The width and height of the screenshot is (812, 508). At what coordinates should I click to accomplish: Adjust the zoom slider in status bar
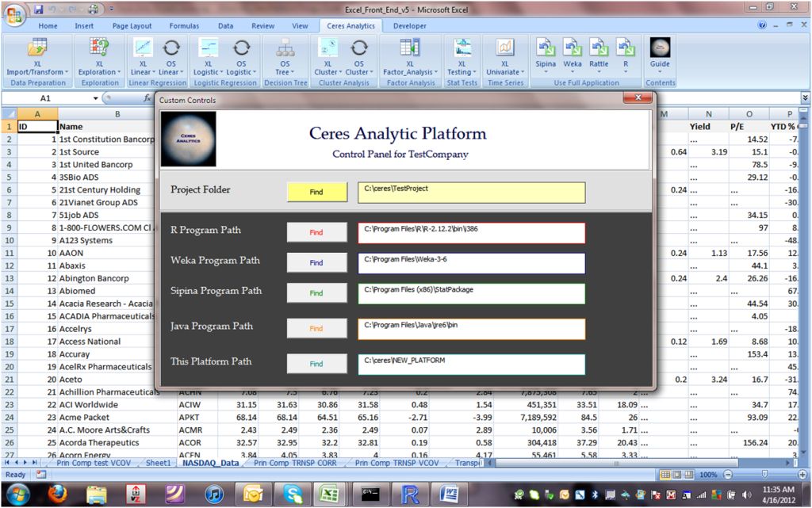click(765, 475)
